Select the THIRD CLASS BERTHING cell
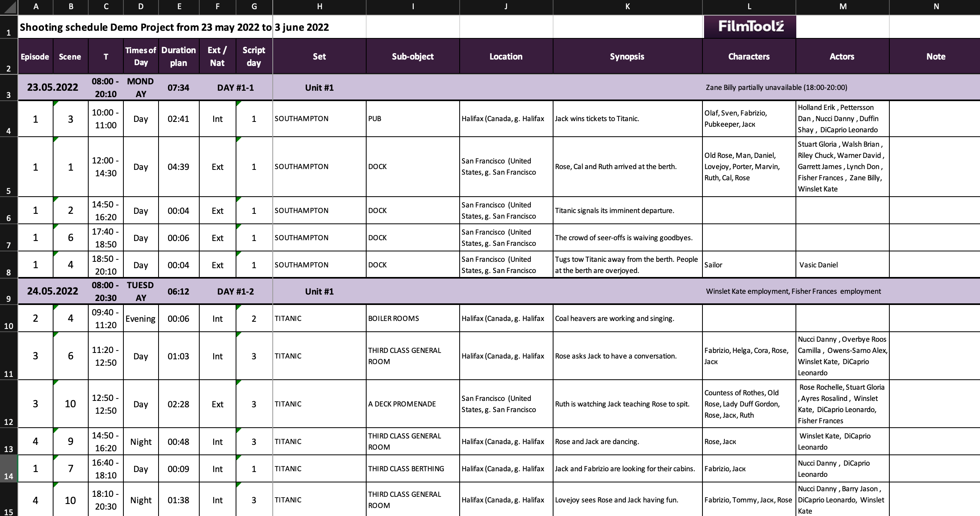Image resolution: width=980 pixels, height=516 pixels. click(413, 468)
